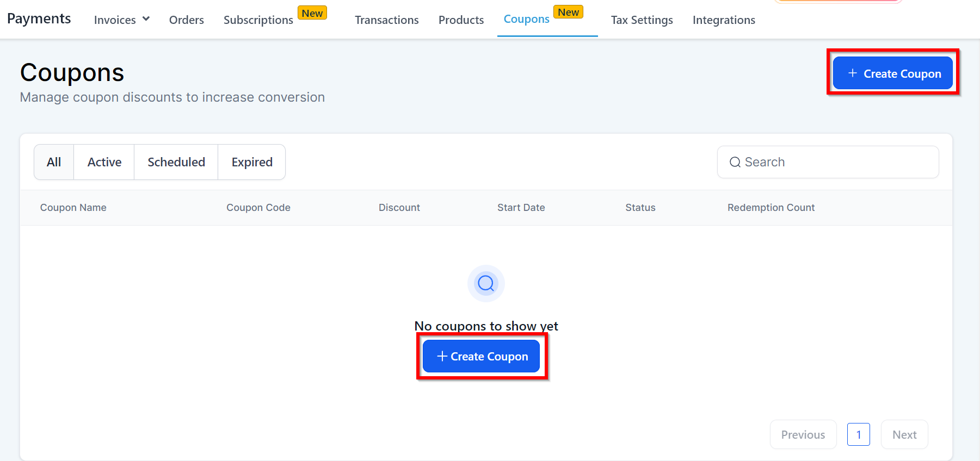
Task: Click the Next pagination button
Action: click(904, 434)
